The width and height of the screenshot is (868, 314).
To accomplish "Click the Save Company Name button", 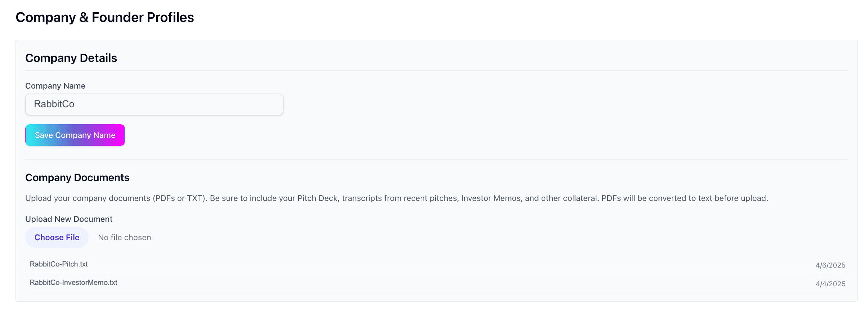I will pyautogui.click(x=75, y=135).
